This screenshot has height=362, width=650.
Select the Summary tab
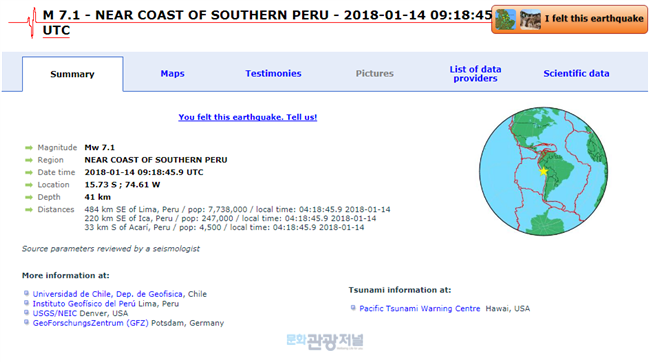click(73, 74)
